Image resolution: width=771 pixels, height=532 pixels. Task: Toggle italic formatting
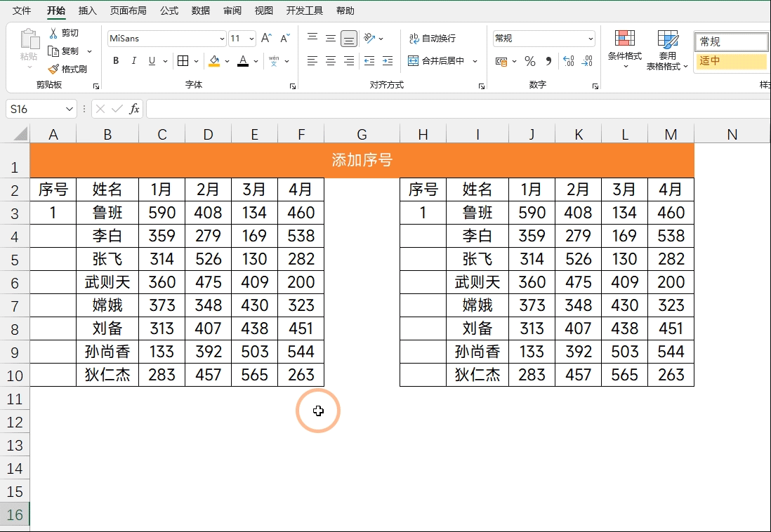pos(133,61)
